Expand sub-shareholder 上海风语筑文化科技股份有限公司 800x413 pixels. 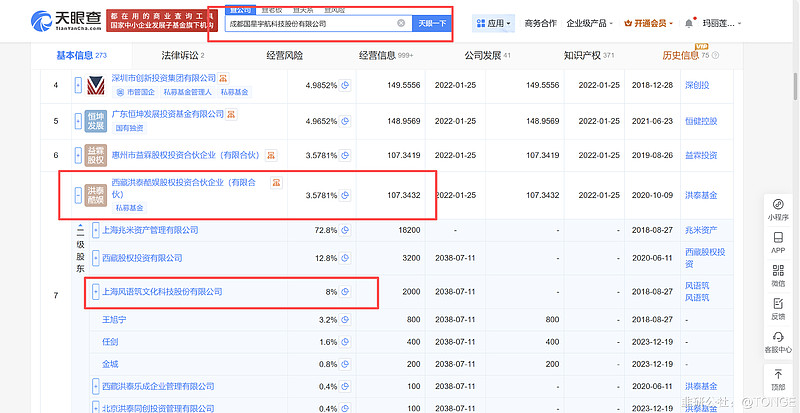pyautogui.click(x=95, y=292)
